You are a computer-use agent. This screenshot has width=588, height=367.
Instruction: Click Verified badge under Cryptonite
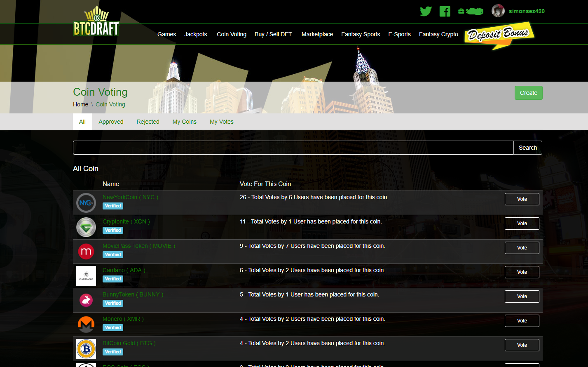[x=113, y=231]
